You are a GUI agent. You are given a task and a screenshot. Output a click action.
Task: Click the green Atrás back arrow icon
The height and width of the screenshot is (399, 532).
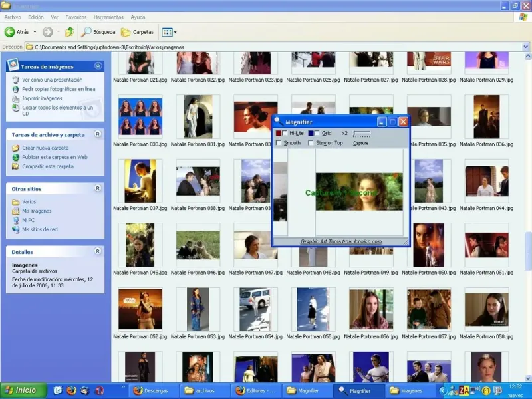10,32
